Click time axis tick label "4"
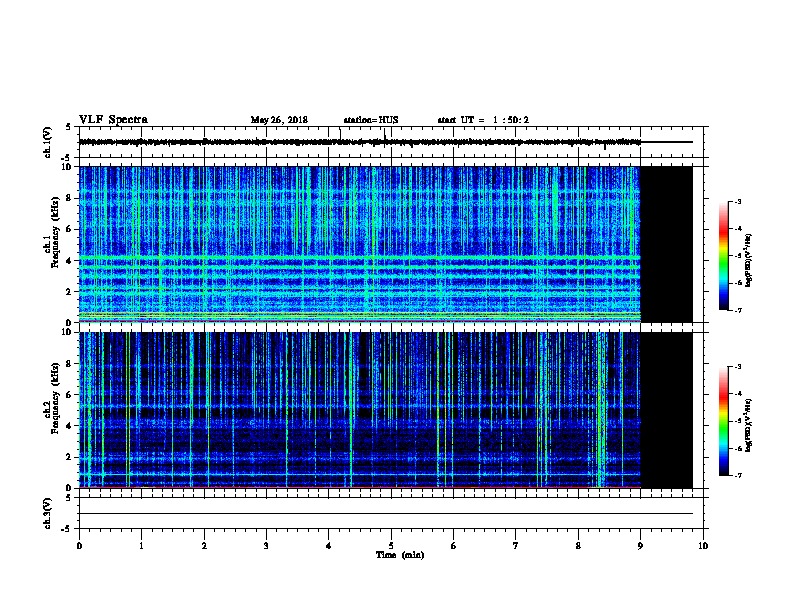The height and width of the screenshot is (612, 792). tap(329, 546)
